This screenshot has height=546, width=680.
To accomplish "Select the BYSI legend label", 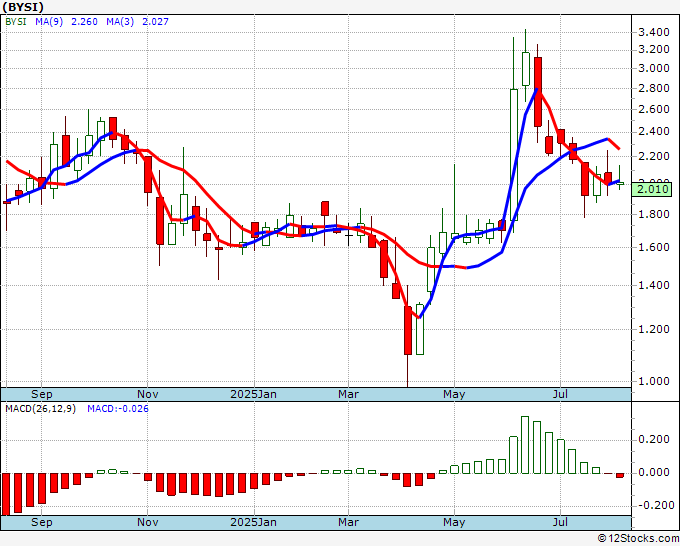I will (x=16, y=21).
